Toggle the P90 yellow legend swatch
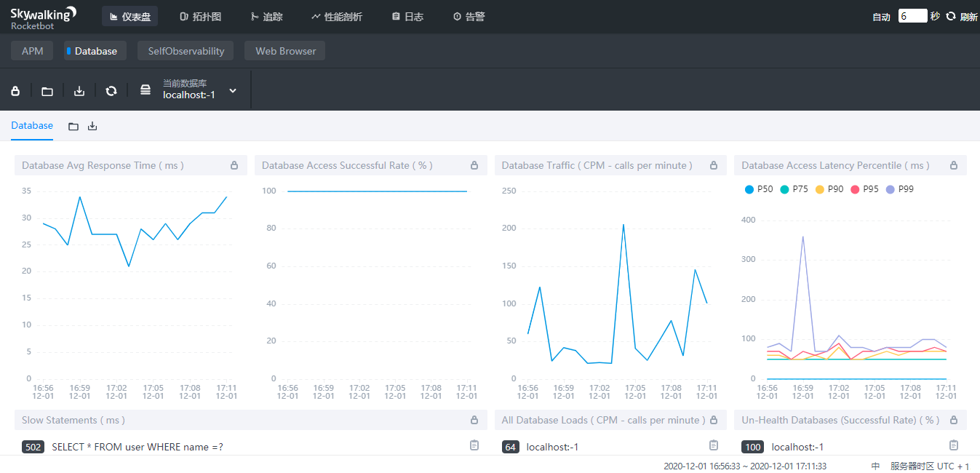This screenshot has height=473, width=980. coord(819,189)
